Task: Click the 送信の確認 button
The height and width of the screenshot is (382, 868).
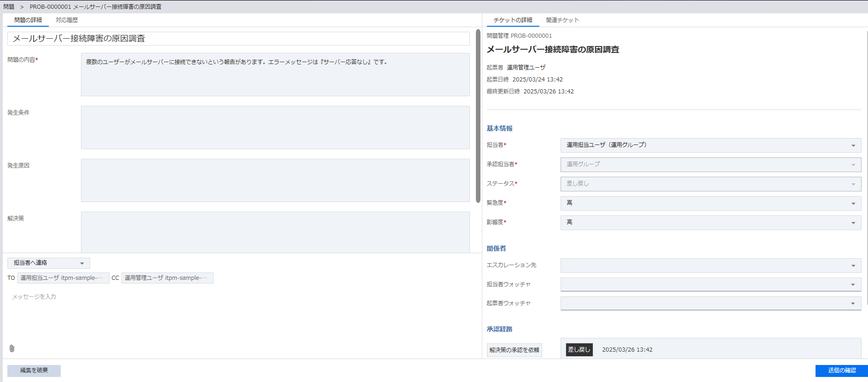Action: tap(841, 370)
